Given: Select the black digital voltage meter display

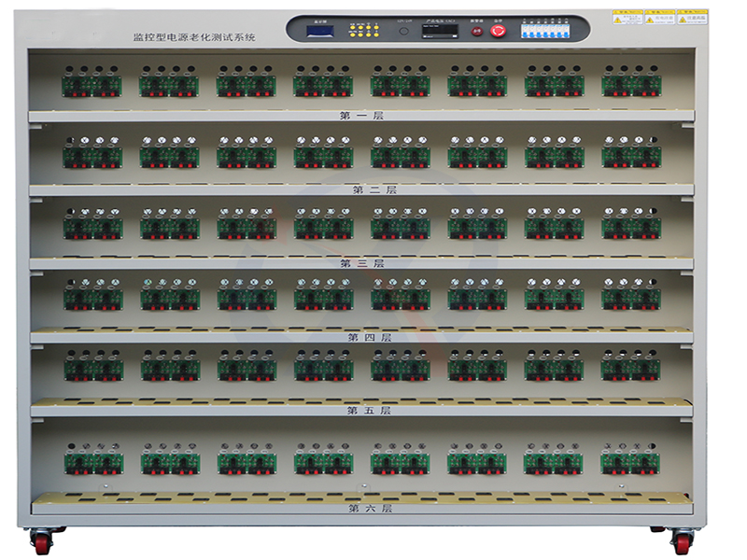Looking at the screenshot, I should (x=440, y=31).
